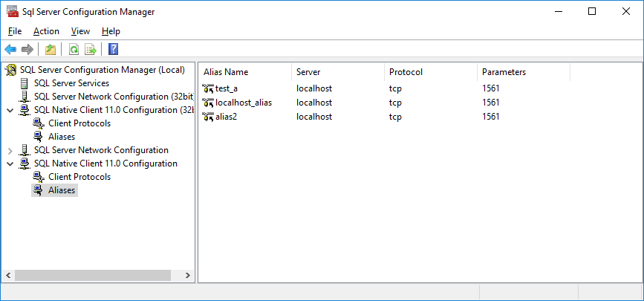Select SQL Server Configuration Manager (Local) root
The height and width of the screenshot is (301, 644).
click(103, 70)
